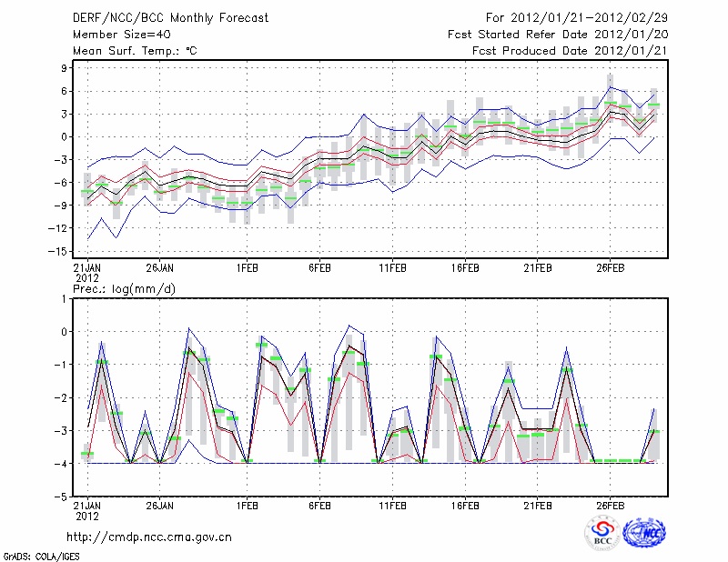This screenshot has height=562, width=728.
Task: Click the -15 label on temperature axis
Action: pyautogui.click(x=60, y=251)
